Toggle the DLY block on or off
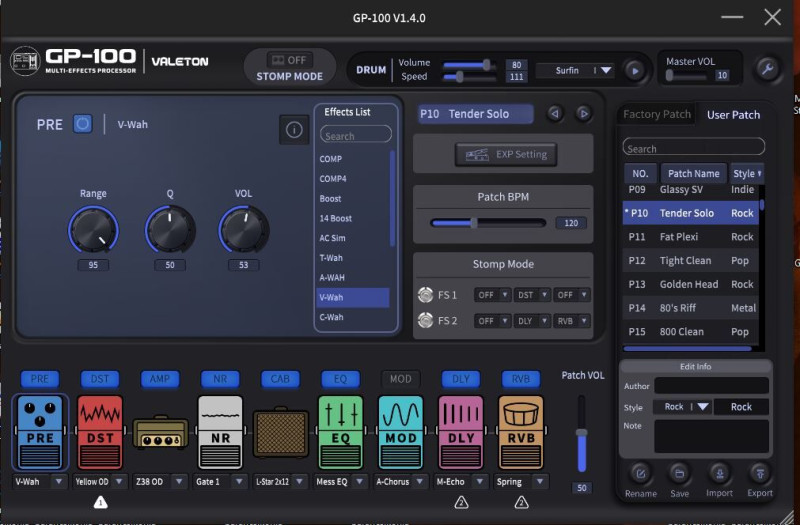The height and width of the screenshot is (525, 800). [x=461, y=379]
